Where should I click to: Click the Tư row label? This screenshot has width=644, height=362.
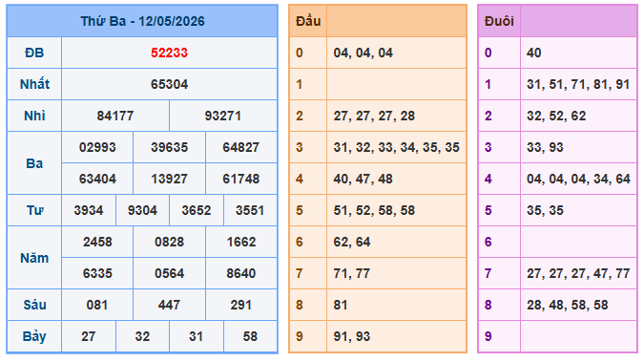click(x=34, y=211)
